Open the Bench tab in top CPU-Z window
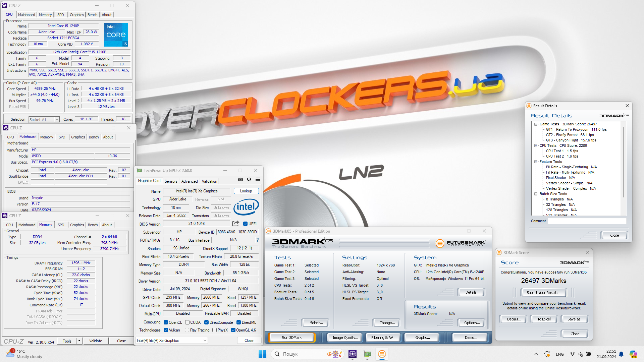 [92, 15]
